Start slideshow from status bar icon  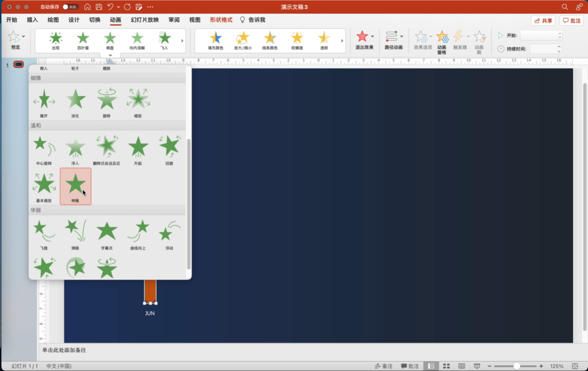click(476, 366)
